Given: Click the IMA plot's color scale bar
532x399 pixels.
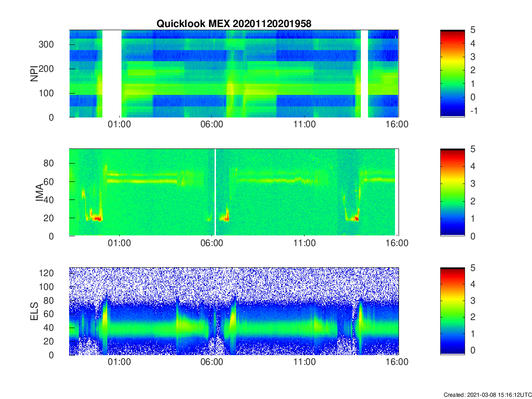Looking at the screenshot, I should [x=452, y=192].
